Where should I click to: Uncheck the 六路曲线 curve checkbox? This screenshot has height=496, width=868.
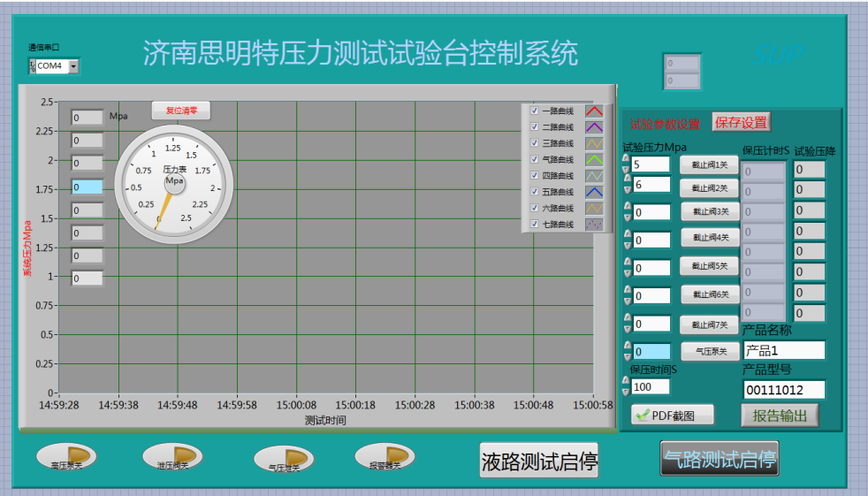(534, 208)
